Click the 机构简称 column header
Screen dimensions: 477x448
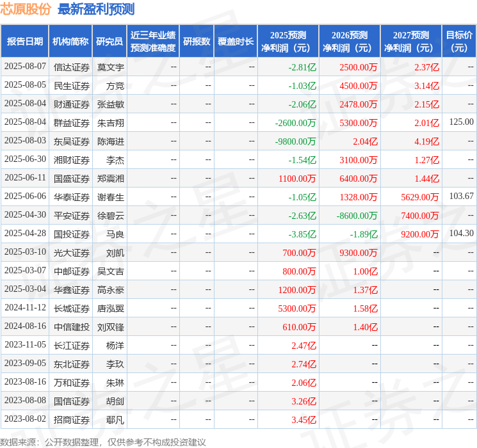point(70,41)
